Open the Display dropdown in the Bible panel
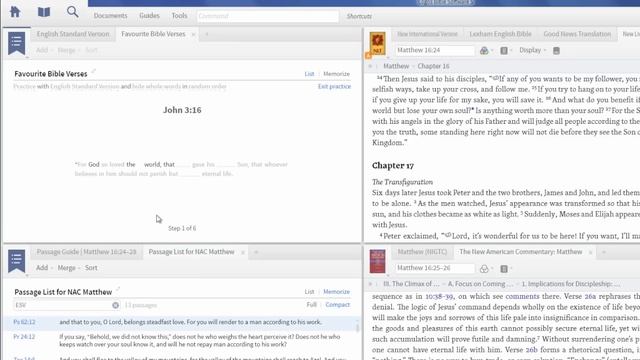640x360 pixels. pos(532,50)
